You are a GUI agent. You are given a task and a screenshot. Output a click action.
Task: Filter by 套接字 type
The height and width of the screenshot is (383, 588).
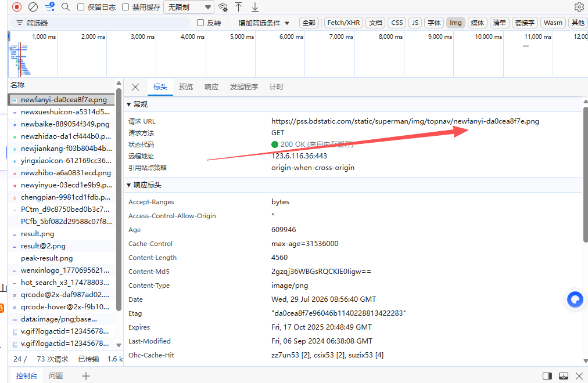(525, 23)
